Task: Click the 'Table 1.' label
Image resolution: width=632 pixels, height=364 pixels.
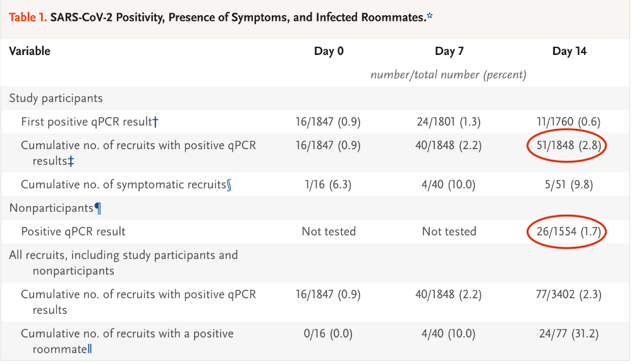Action: point(28,18)
